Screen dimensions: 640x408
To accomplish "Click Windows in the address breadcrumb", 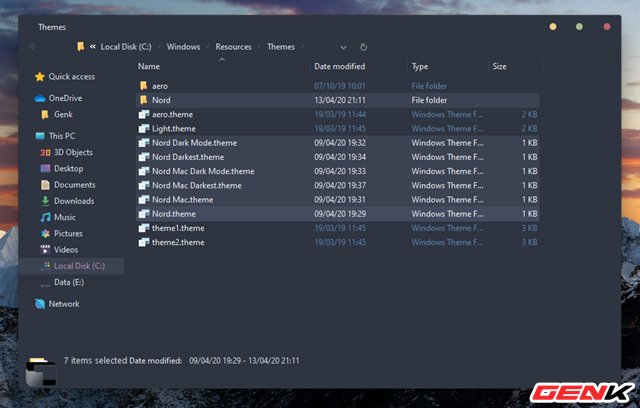I will (183, 46).
